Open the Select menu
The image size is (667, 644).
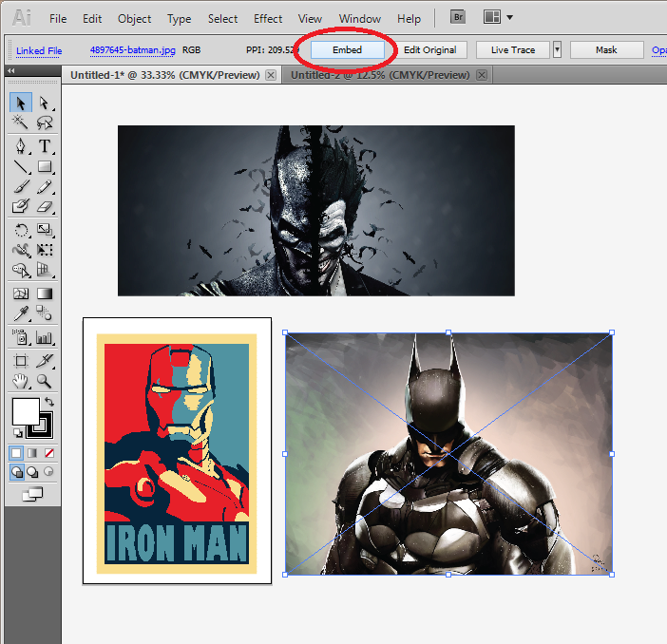click(x=222, y=19)
